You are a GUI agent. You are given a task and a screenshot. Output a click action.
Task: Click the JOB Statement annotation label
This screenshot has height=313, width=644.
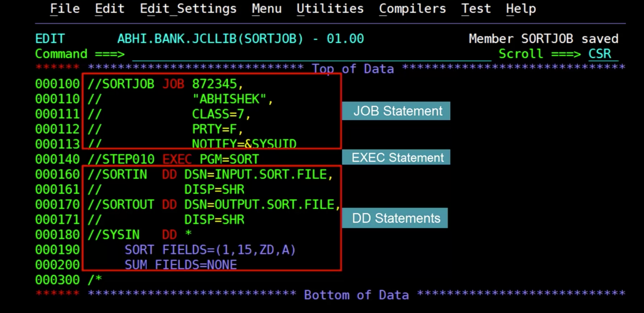tap(396, 111)
